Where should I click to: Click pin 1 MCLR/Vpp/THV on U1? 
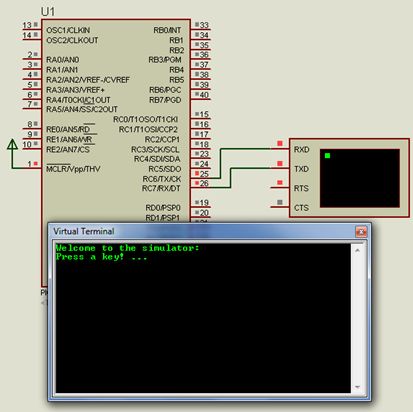pos(32,166)
